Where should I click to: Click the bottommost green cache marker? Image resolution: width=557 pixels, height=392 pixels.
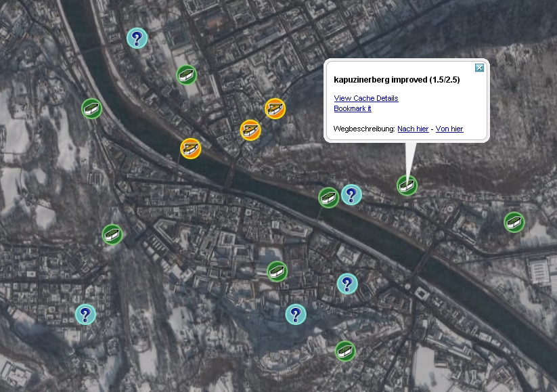pos(345,351)
